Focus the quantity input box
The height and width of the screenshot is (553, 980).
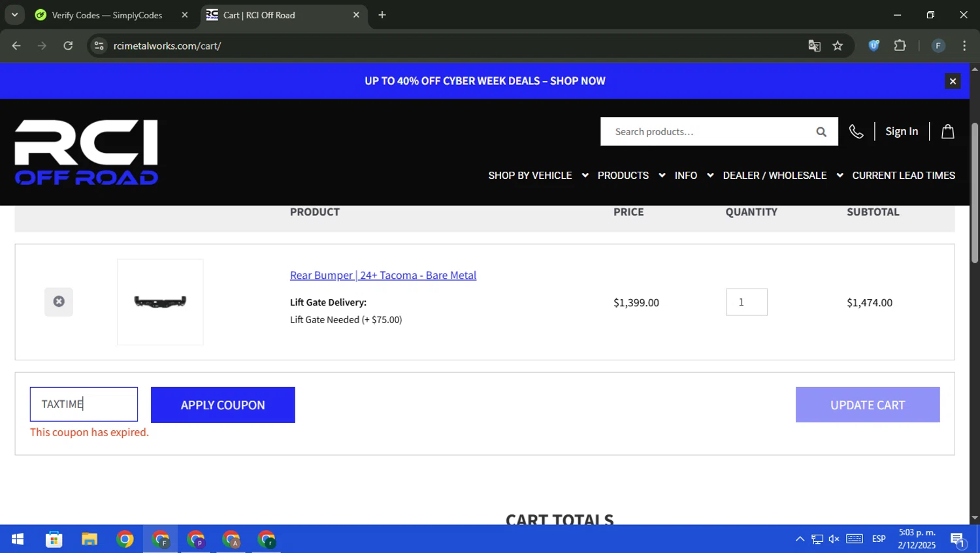(747, 302)
